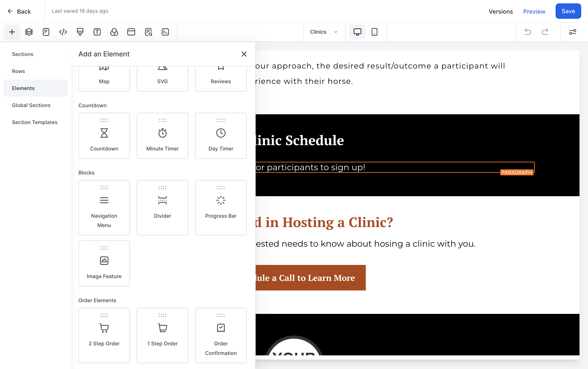
Task: Click the Back button
Action: click(19, 11)
